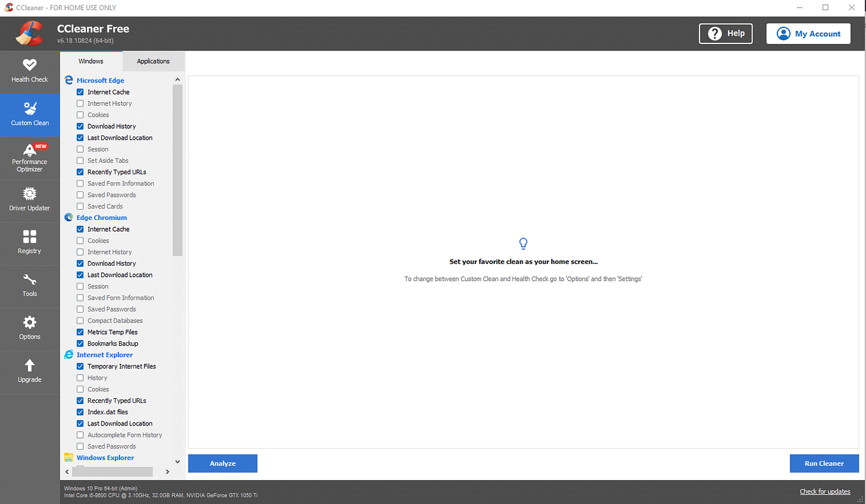Open Check for updates link
This screenshot has height=504, width=866.
[x=824, y=492]
